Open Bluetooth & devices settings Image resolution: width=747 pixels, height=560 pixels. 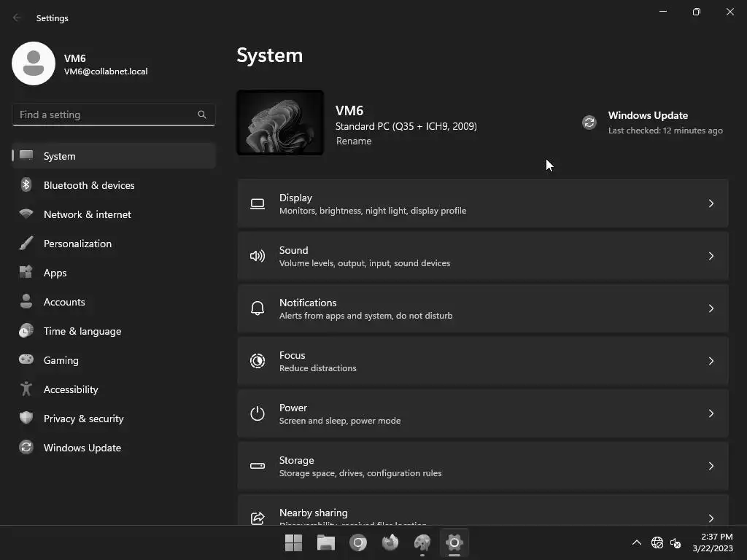[113, 185]
